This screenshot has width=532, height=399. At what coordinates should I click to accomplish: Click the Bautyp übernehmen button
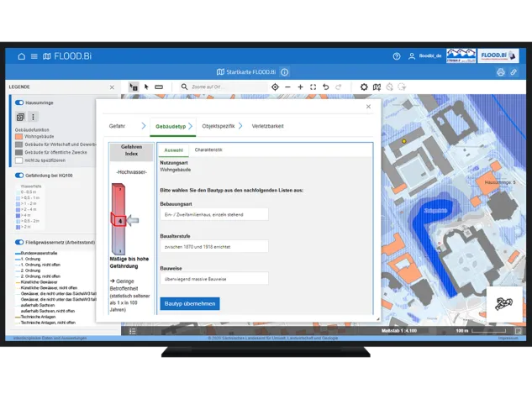190,303
